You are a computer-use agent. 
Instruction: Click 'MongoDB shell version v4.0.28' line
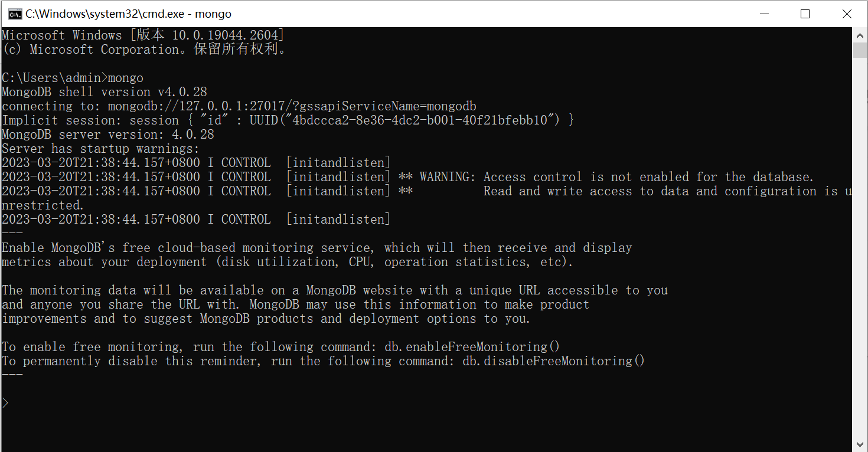(105, 92)
